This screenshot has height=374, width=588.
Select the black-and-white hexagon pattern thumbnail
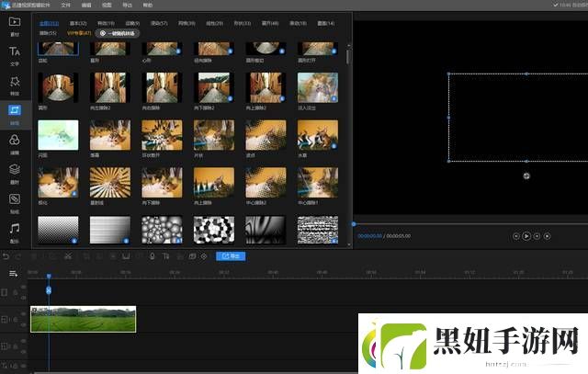[x=214, y=230]
